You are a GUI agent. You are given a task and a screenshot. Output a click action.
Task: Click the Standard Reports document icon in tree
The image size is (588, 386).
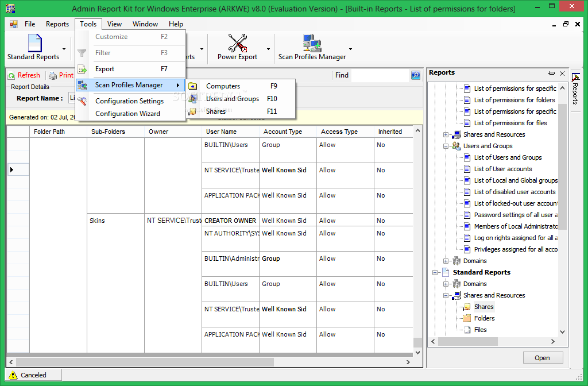(x=446, y=272)
